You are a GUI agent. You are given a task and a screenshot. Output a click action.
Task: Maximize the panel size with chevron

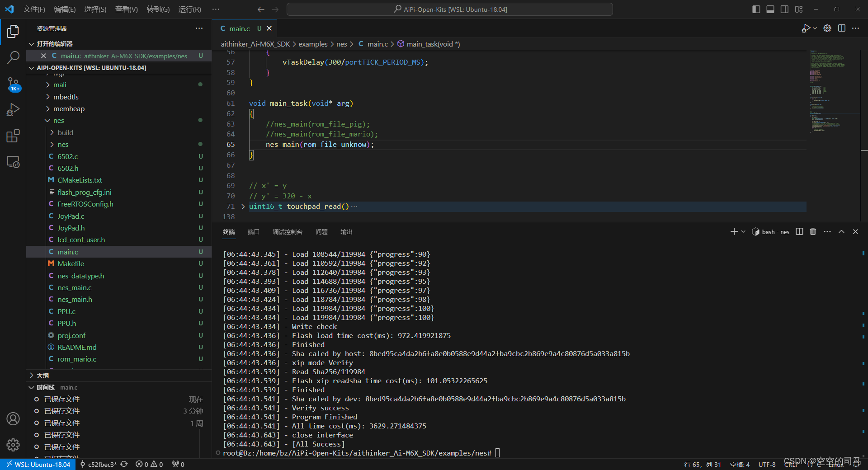tap(841, 232)
